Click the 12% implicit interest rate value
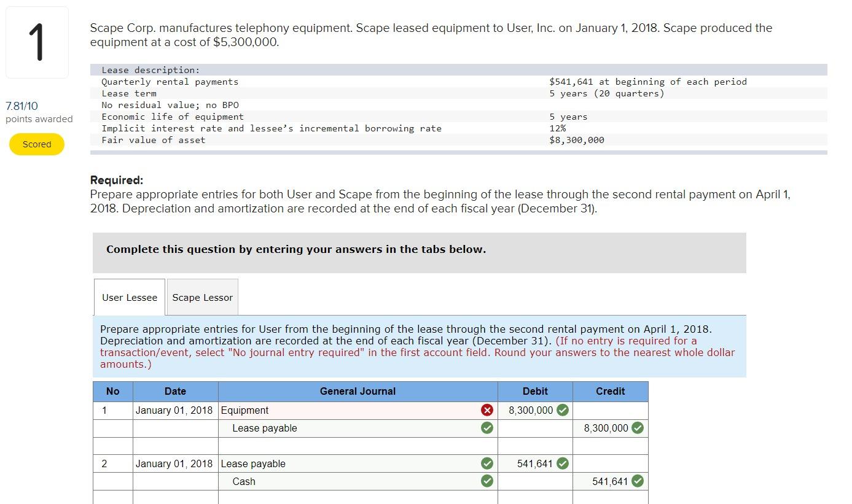Screen dimensions: 852x504 [x=558, y=128]
